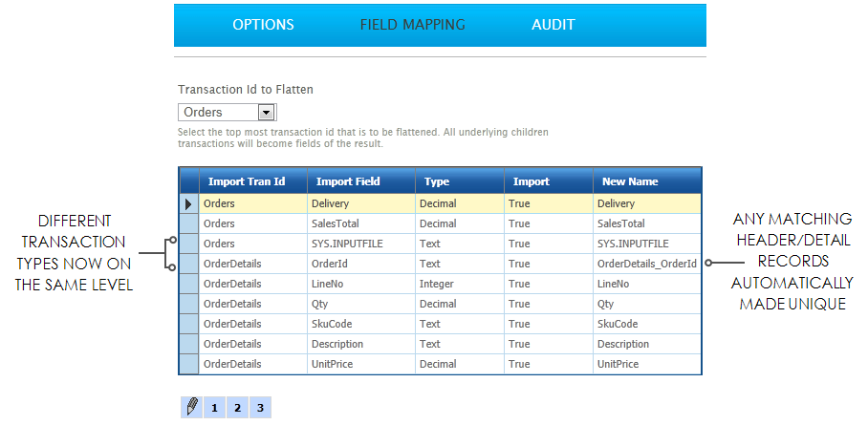Open the AUDIT tab
Screen dimensions: 868x425
[x=553, y=25]
